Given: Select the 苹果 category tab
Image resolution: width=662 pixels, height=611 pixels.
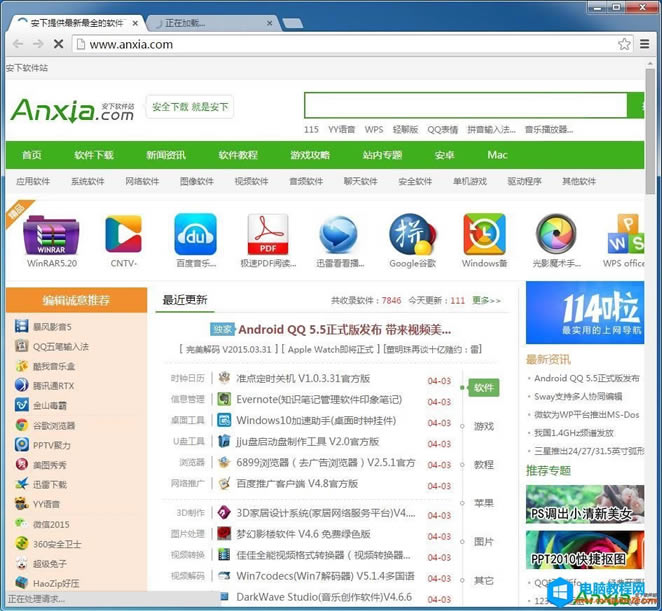Looking at the screenshot, I should pos(484,503).
